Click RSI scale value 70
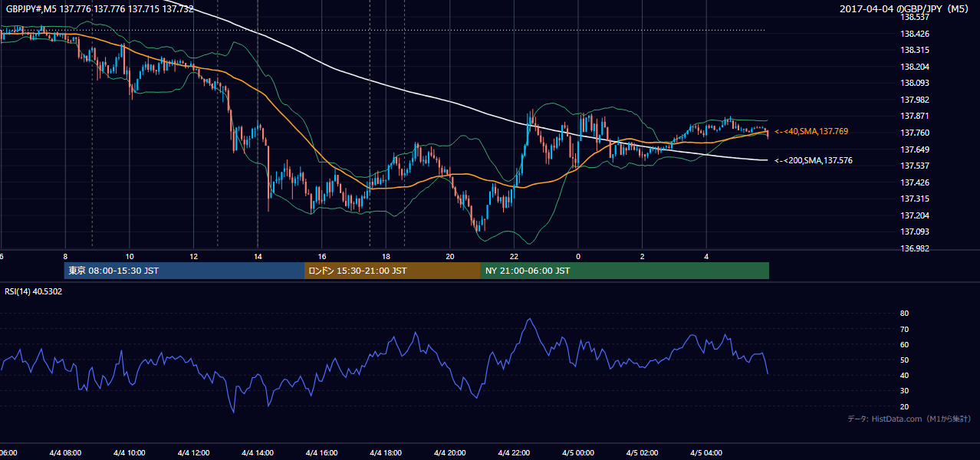 (905, 329)
